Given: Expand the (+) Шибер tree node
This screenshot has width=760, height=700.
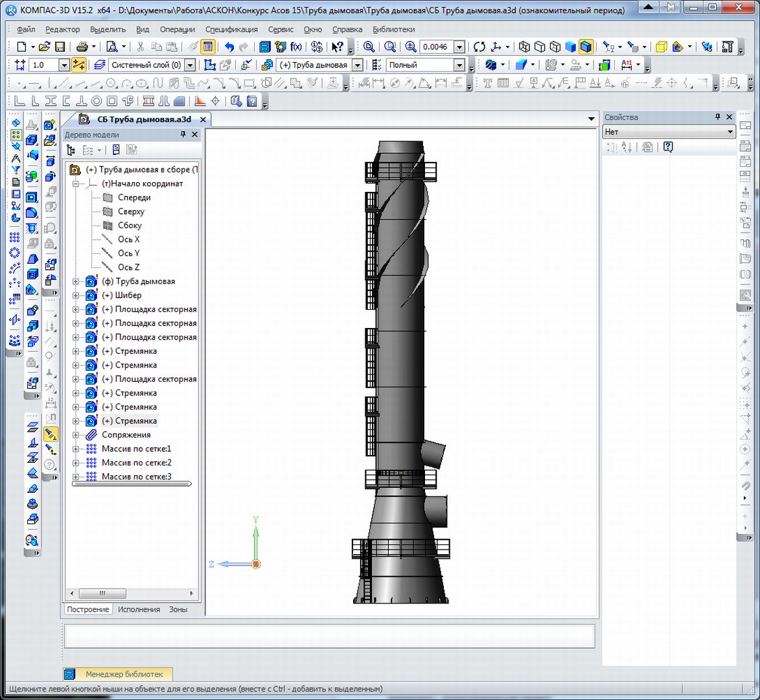Looking at the screenshot, I should click(76, 296).
